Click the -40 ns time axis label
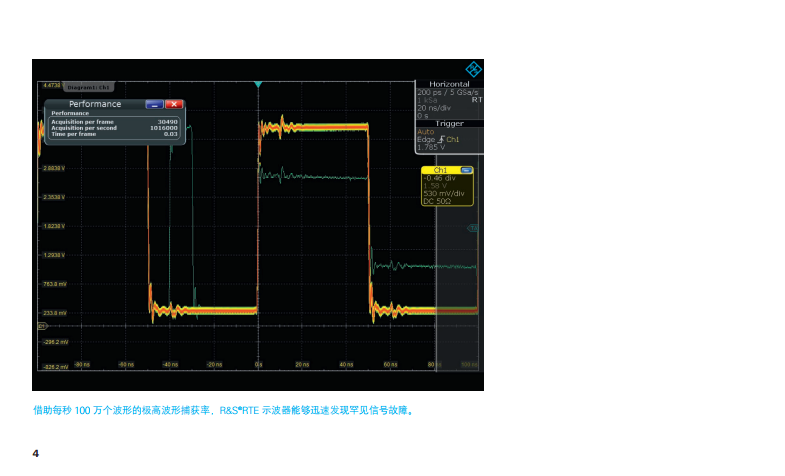This screenshot has height=476, width=785. pos(170,364)
